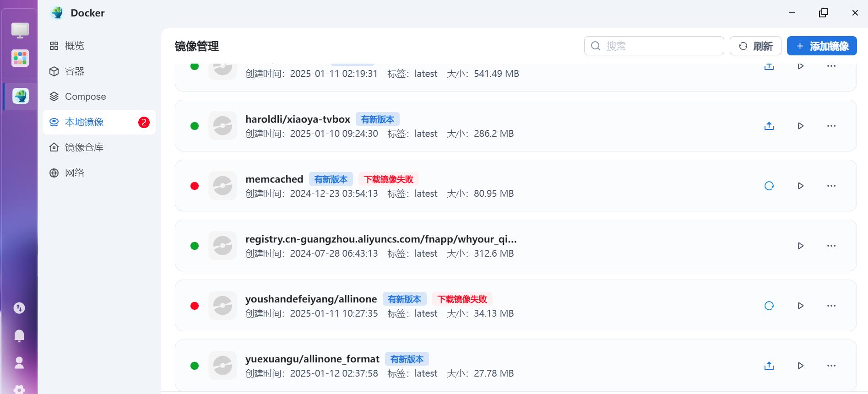Open the desktop monitor icon in the dock

(20, 31)
